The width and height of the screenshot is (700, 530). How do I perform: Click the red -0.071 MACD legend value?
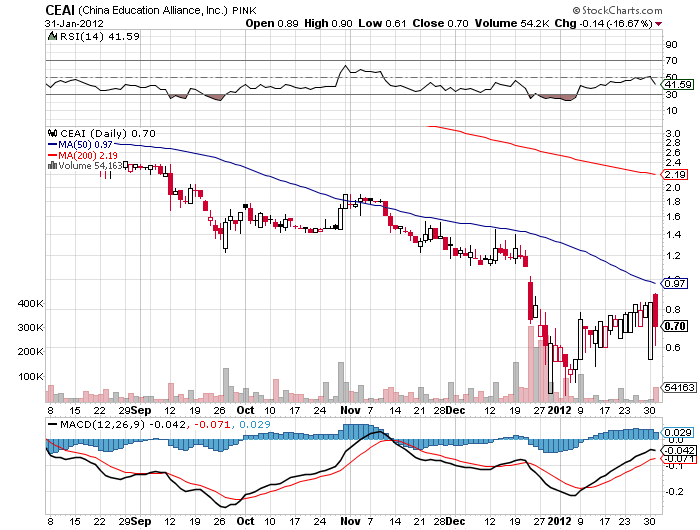[x=213, y=424]
